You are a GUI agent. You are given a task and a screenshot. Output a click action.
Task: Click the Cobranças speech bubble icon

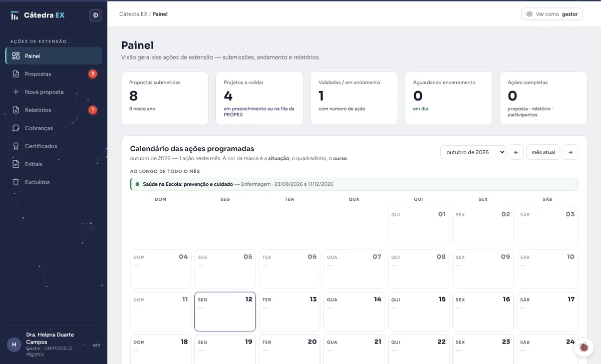coord(16,128)
